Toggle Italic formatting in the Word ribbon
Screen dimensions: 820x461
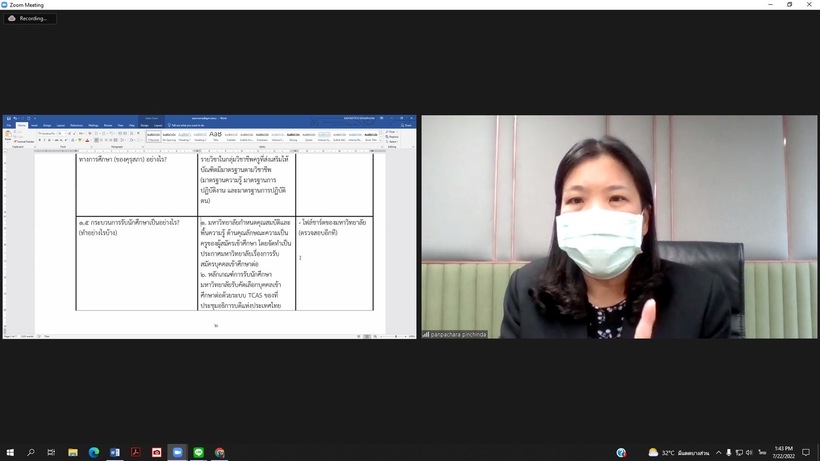pyautogui.click(x=44, y=140)
